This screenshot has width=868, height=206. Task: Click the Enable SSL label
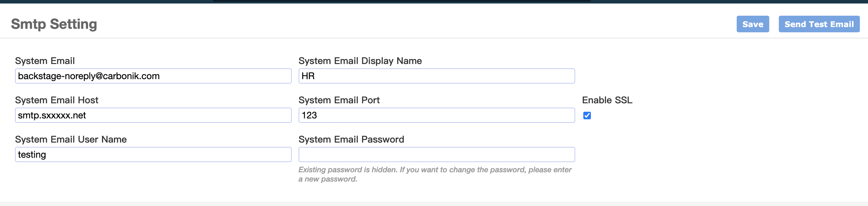pyautogui.click(x=607, y=100)
